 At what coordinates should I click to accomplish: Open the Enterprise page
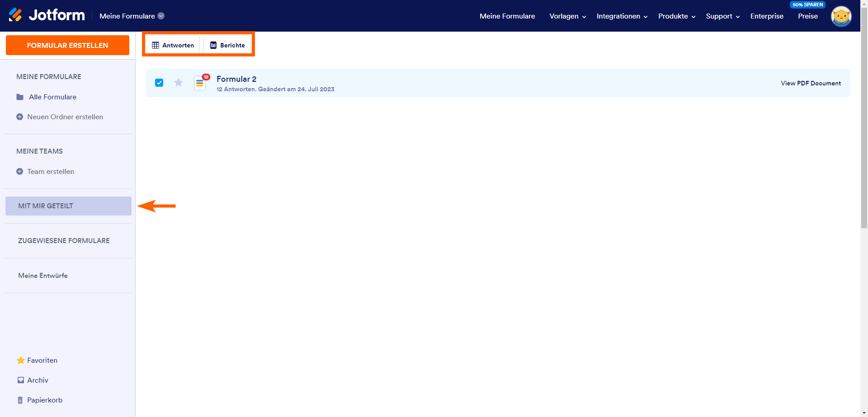[767, 16]
